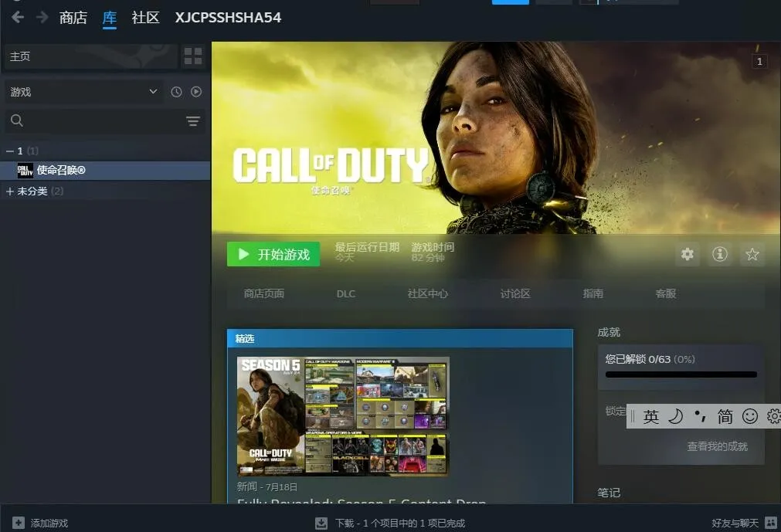The width and height of the screenshot is (781, 532).
Task: Collapse the category named 1
Action: tap(10, 151)
